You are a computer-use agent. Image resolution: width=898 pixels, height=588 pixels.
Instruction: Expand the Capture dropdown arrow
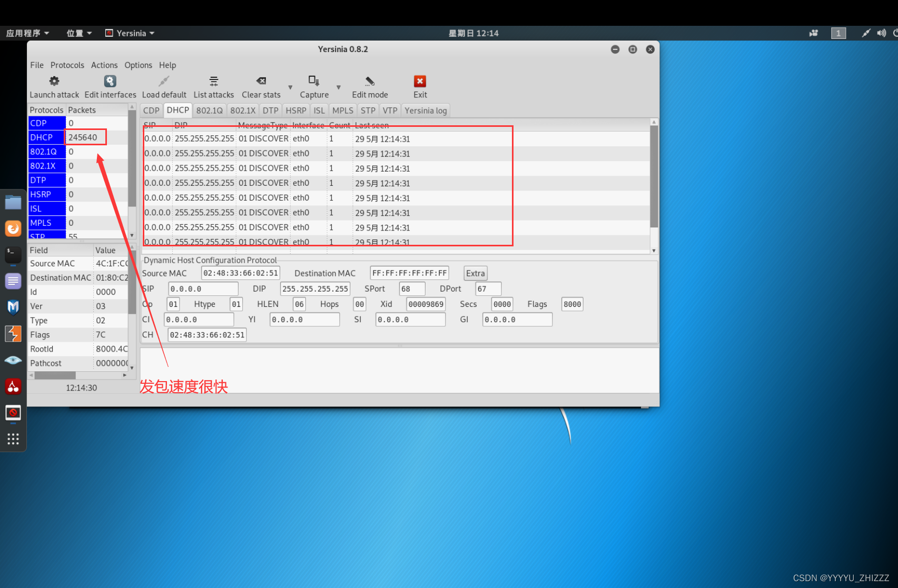[x=339, y=87]
